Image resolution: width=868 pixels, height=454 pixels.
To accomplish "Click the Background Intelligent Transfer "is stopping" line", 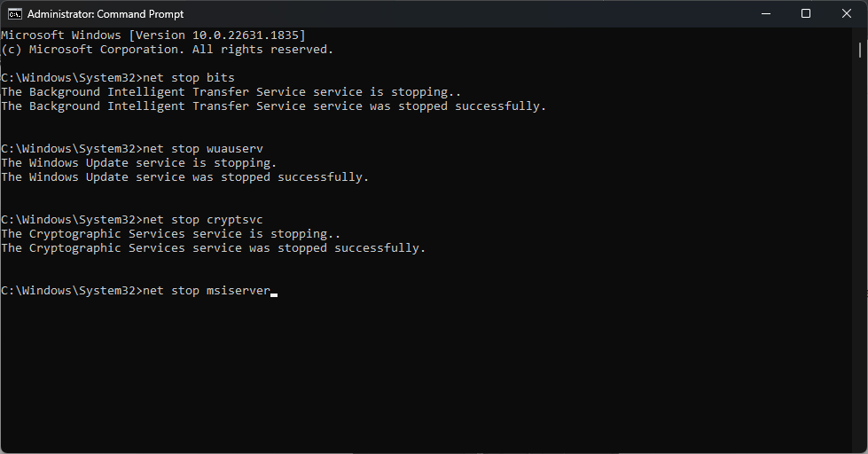I will (x=231, y=92).
